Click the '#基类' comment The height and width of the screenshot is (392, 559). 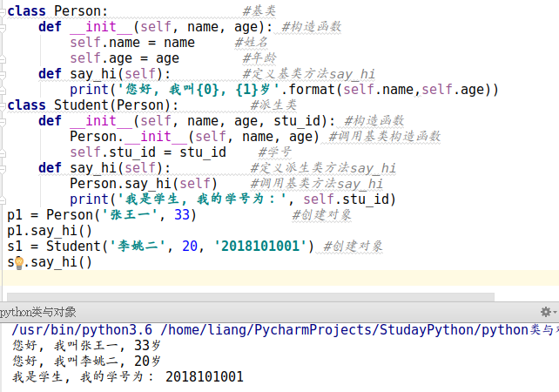pos(259,10)
